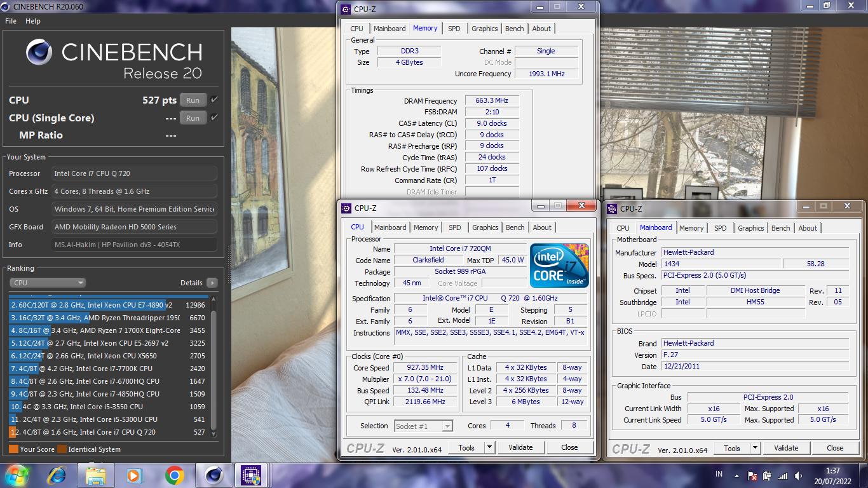Select Xeon E7-4890 v2 ranking row
868x488 pixels.
pos(108,305)
